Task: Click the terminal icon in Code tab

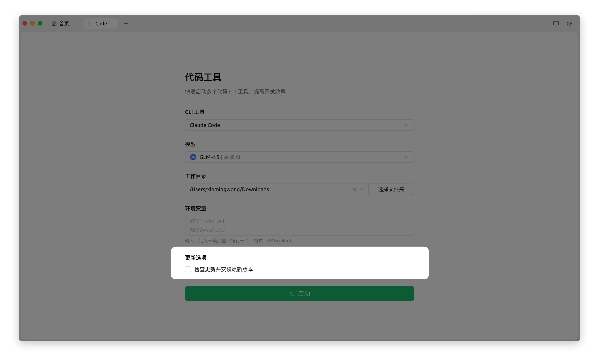Action: tap(90, 24)
